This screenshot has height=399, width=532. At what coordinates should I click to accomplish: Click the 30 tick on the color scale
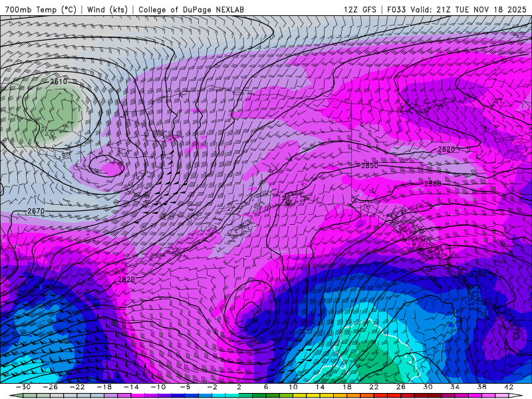tap(428, 387)
